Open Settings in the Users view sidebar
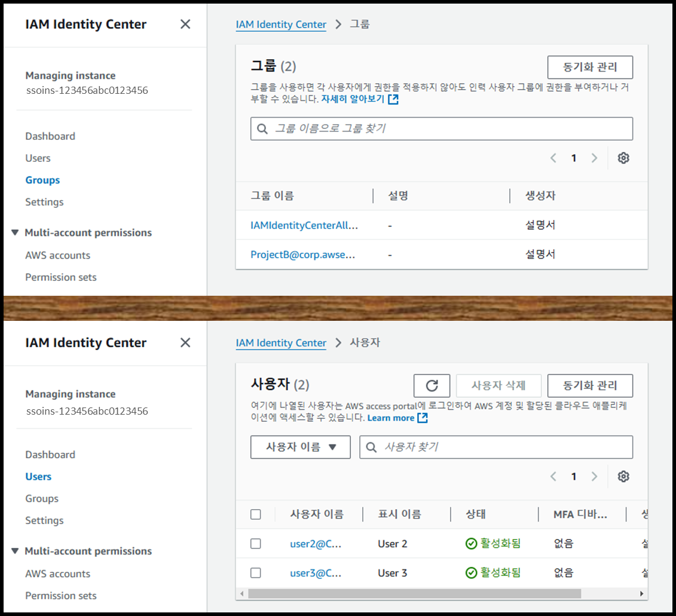 click(x=44, y=521)
